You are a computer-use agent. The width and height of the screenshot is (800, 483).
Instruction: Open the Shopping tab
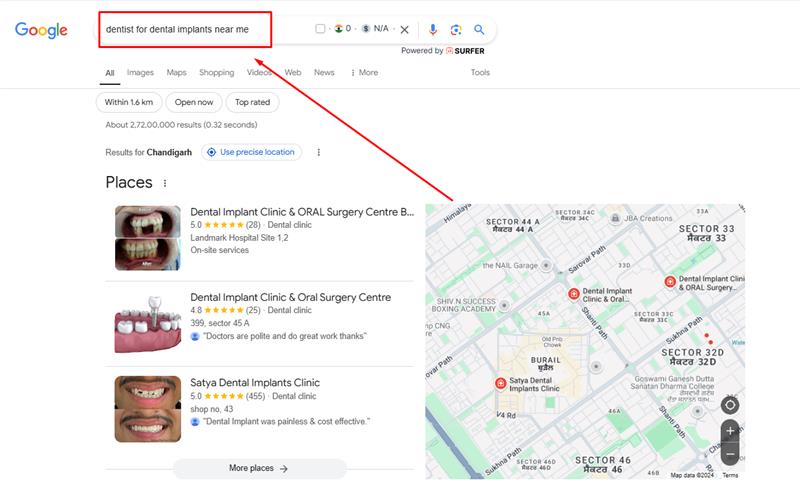(x=217, y=72)
